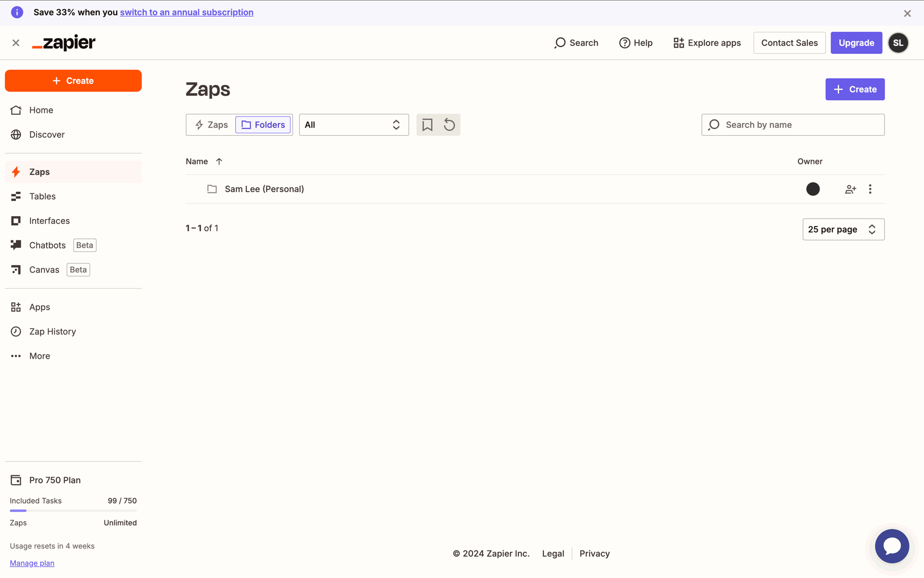Switch to the Folders view tab
This screenshot has height=578, width=924.
click(x=263, y=125)
